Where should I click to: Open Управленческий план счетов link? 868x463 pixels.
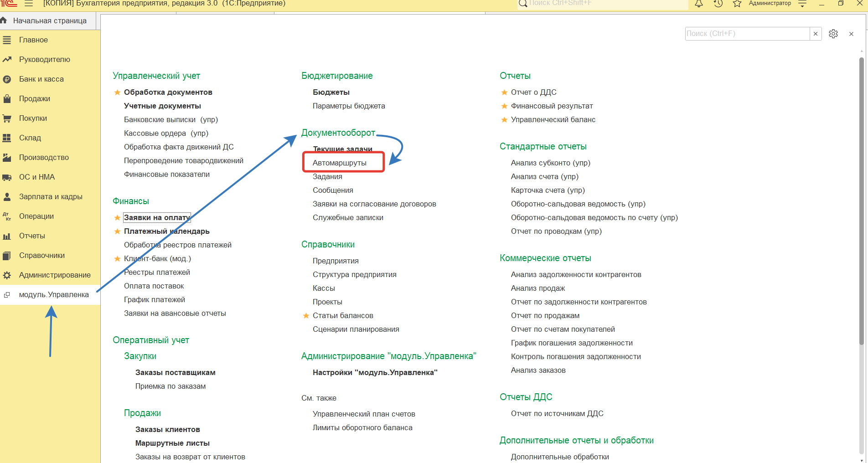coord(364,414)
